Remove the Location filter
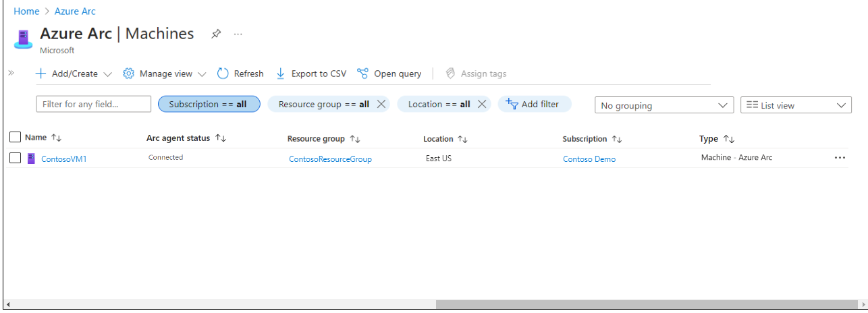The image size is (868, 313). point(482,104)
